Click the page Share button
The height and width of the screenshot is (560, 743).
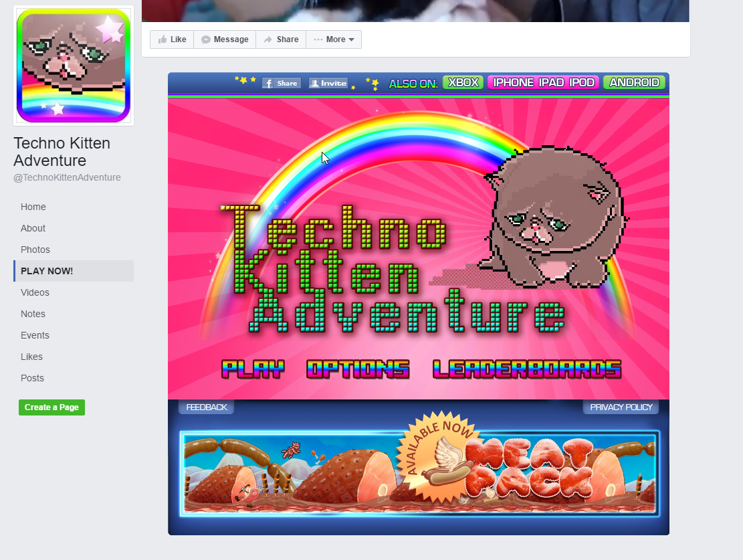pos(281,39)
